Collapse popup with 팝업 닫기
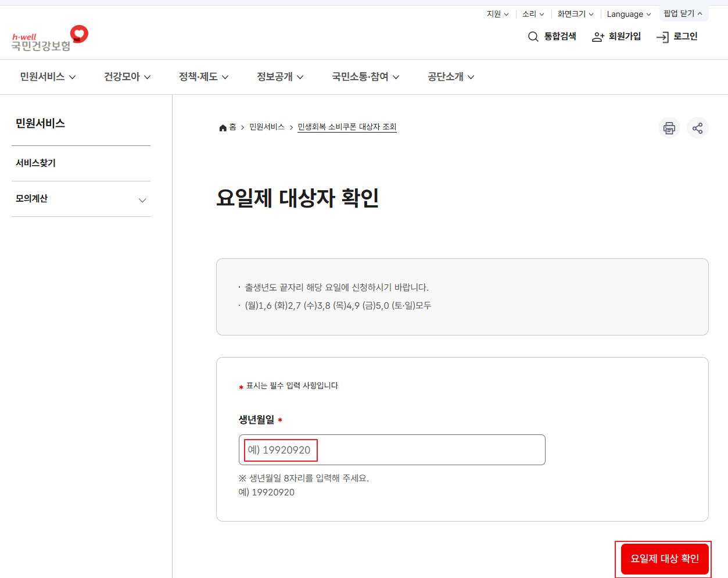Viewport: 728px width, 578px height. click(683, 13)
